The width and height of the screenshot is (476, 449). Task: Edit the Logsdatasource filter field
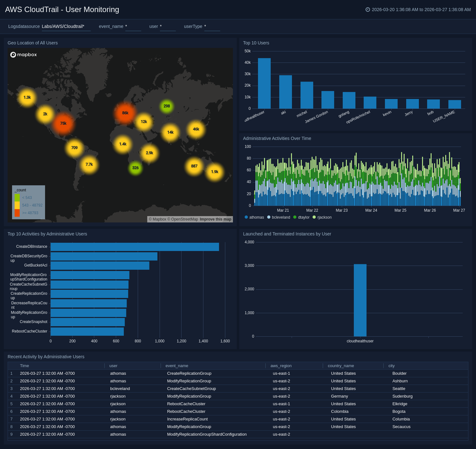click(x=66, y=27)
